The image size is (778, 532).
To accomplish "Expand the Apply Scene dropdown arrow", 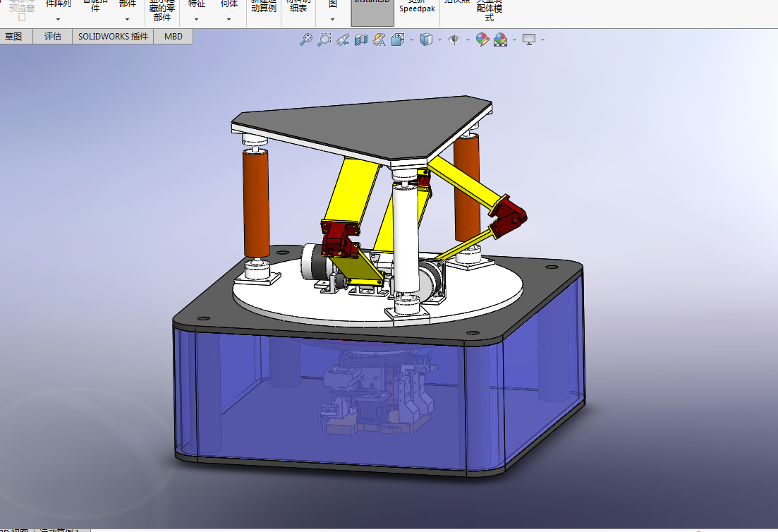I will 514,40.
